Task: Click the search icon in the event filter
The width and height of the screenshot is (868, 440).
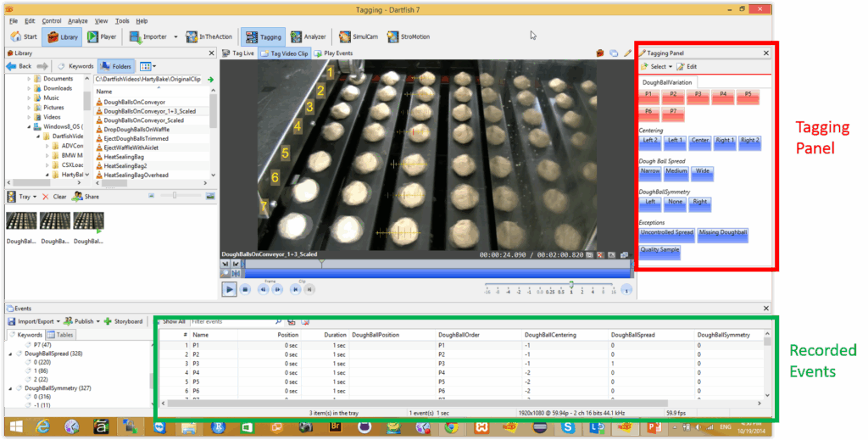Action: click(278, 321)
